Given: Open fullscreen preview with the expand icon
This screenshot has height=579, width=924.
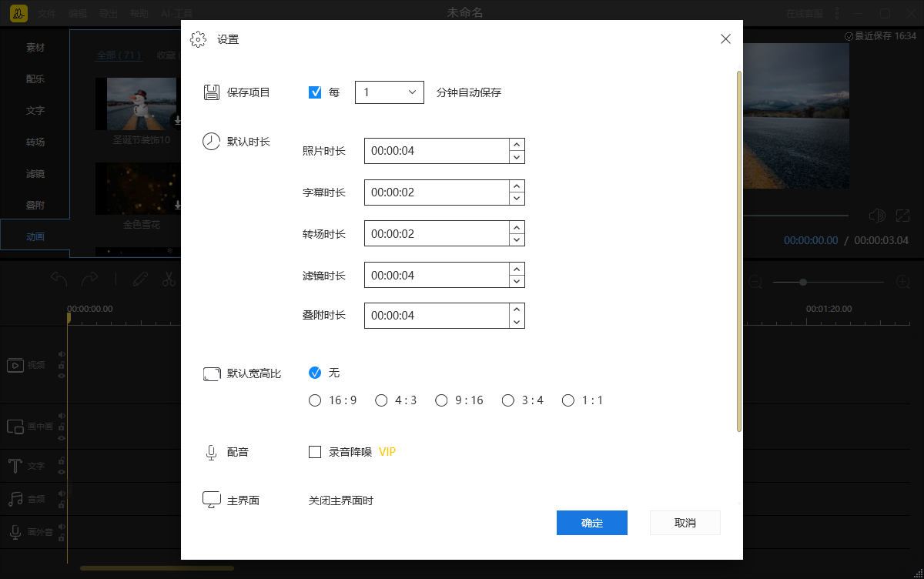Looking at the screenshot, I should coord(902,216).
